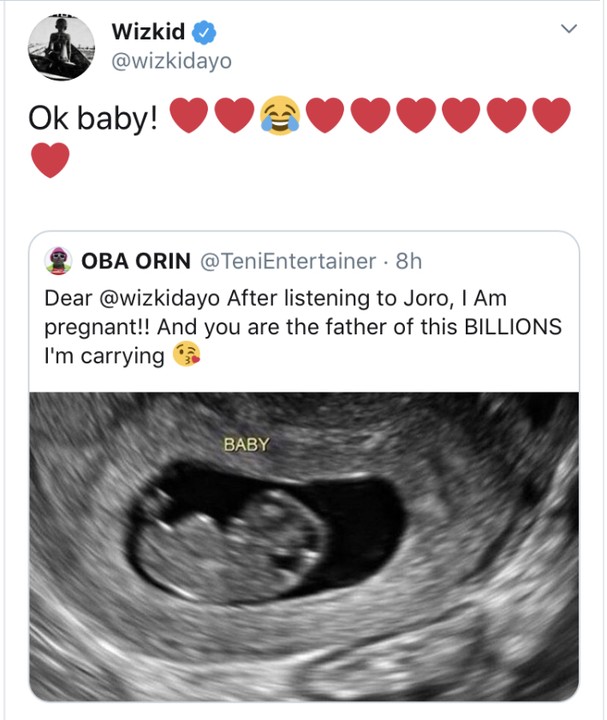Expand the tweet options chevron menu
This screenshot has height=720, width=607.
(x=569, y=31)
